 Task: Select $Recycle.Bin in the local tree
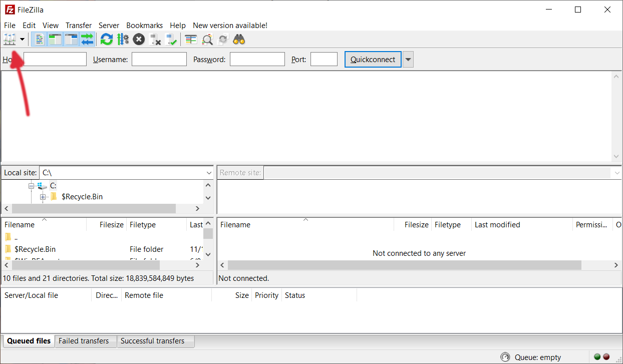[82, 196]
